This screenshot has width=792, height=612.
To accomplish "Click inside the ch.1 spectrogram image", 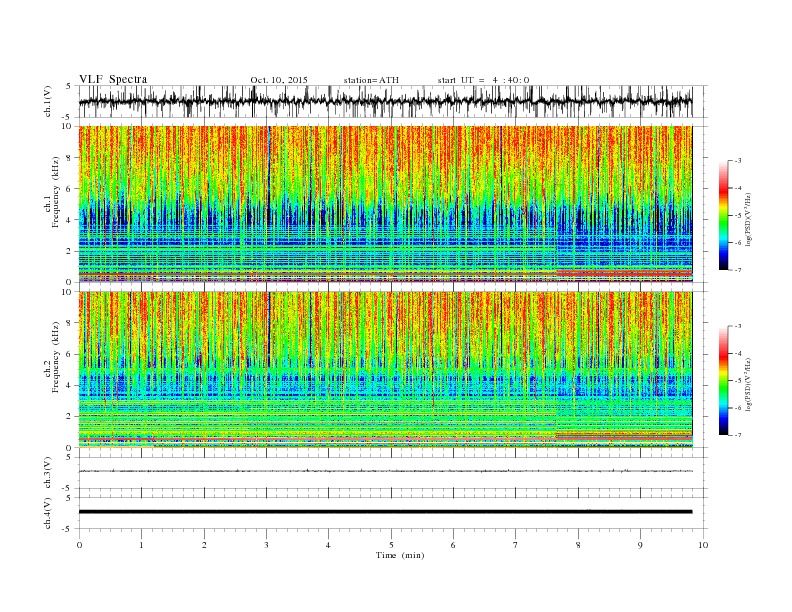I will point(385,204).
